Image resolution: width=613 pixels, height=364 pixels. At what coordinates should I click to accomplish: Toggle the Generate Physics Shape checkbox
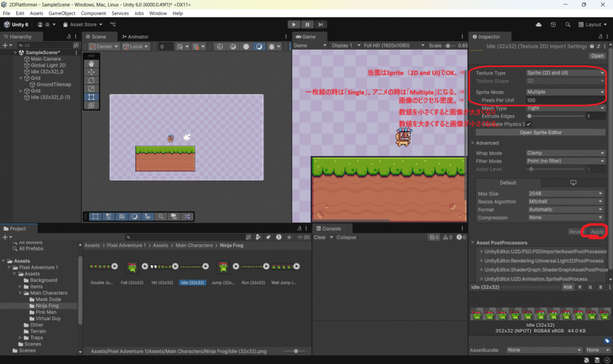(529, 125)
